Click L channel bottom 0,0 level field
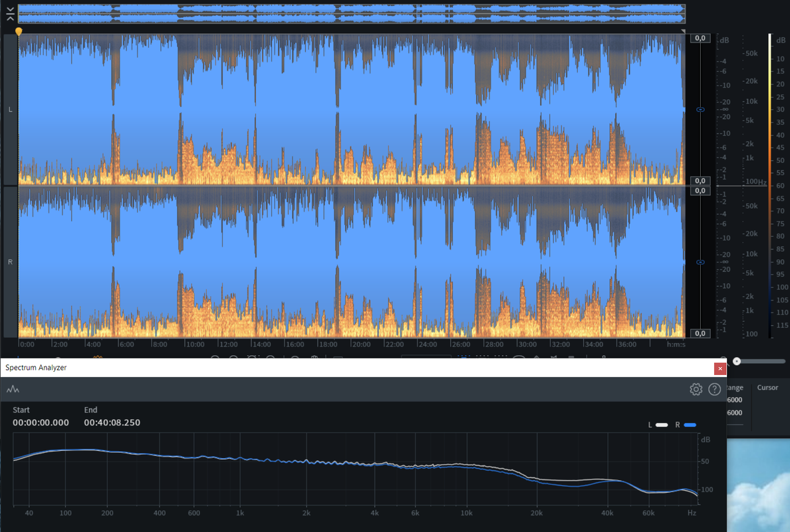 pos(700,180)
